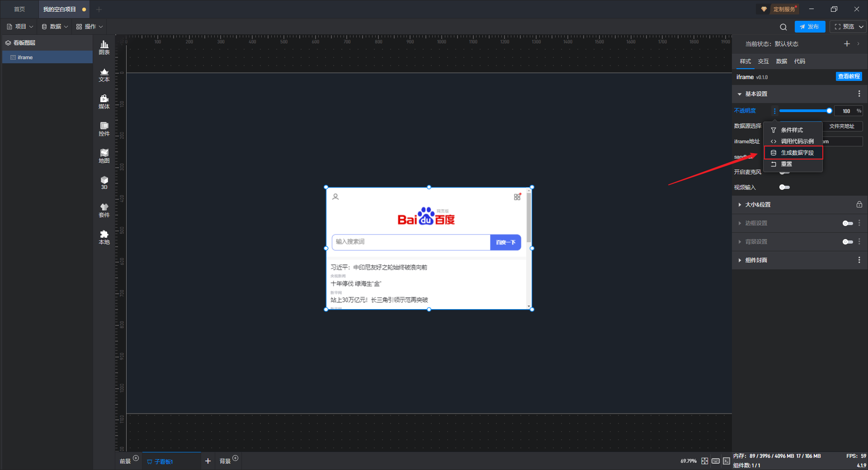Go to the 首页 tab
Screen dimensions: 868x470
point(19,9)
